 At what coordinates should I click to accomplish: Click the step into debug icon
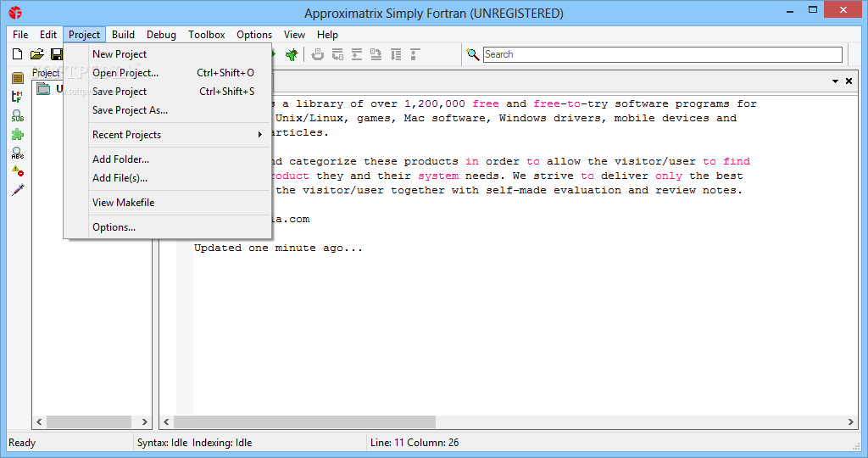376,54
